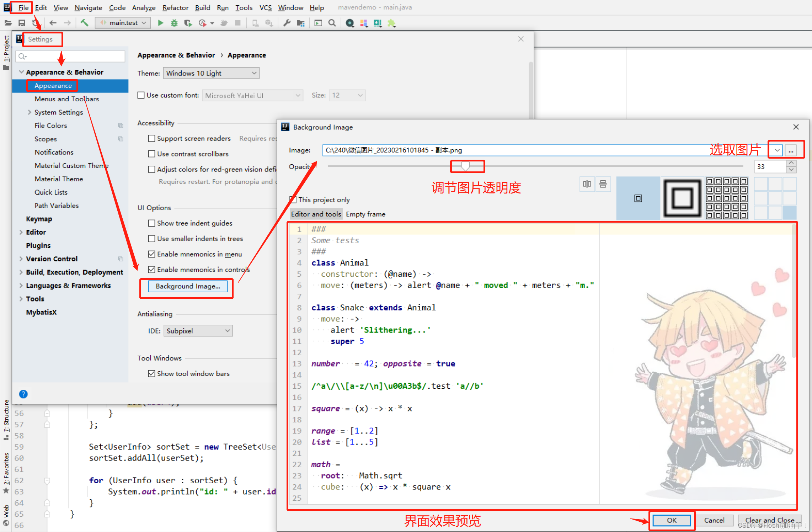Expand System Settings tree node
Viewport: 812px width, 532px height.
(x=30, y=112)
